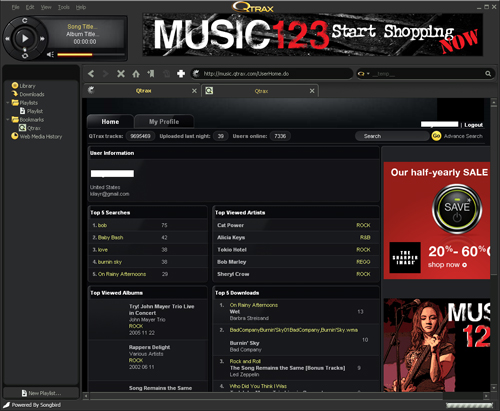Click the yellow Go button
This screenshot has height=411, width=500.
pos(436,136)
